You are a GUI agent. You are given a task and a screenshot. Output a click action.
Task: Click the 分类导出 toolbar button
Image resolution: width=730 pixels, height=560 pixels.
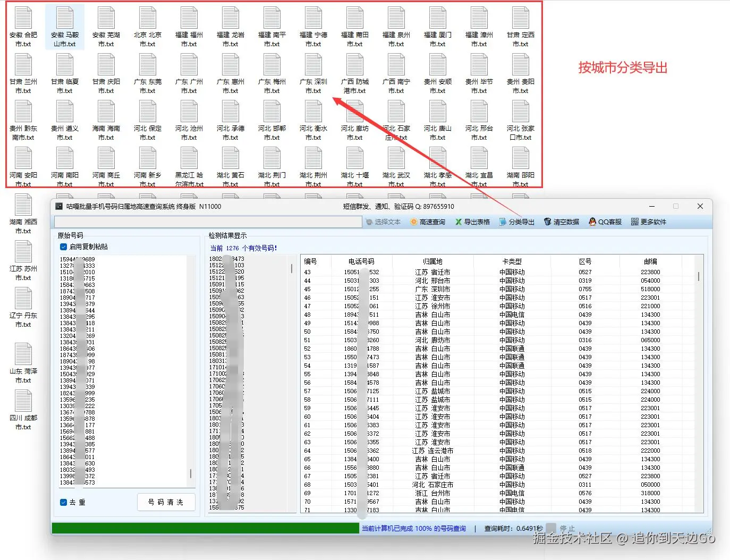coord(517,222)
